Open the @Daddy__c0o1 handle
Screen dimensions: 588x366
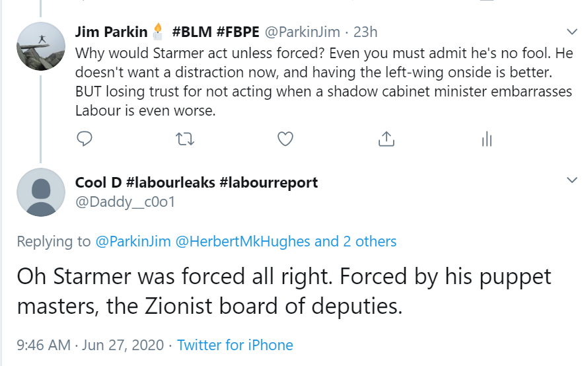pyautogui.click(x=125, y=201)
